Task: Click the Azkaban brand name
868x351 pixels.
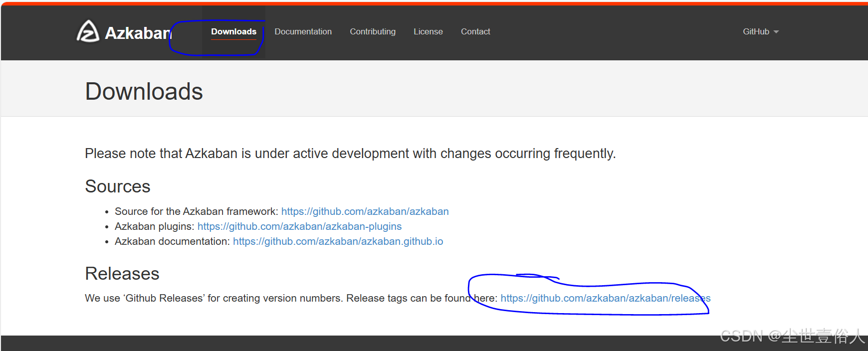Action: pos(138,33)
